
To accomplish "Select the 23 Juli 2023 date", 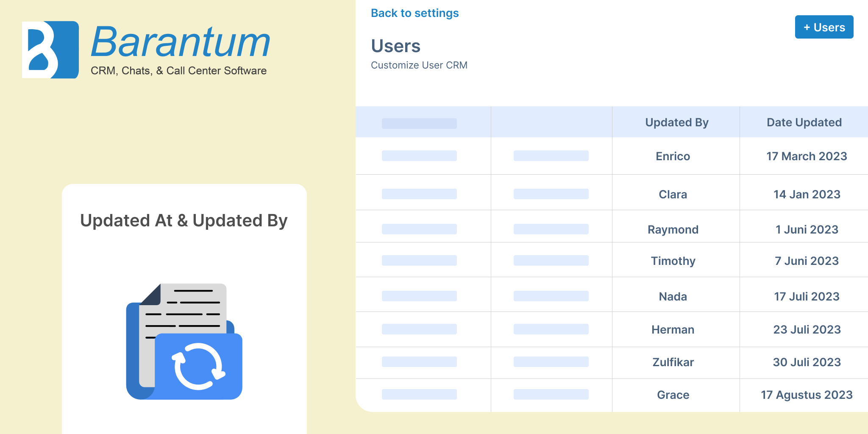I will click(x=807, y=330).
